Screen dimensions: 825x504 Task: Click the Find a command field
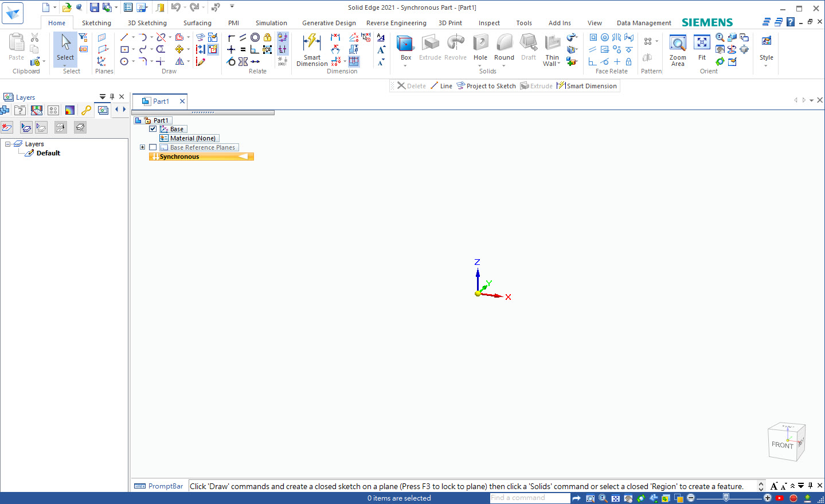click(x=530, y=498)
